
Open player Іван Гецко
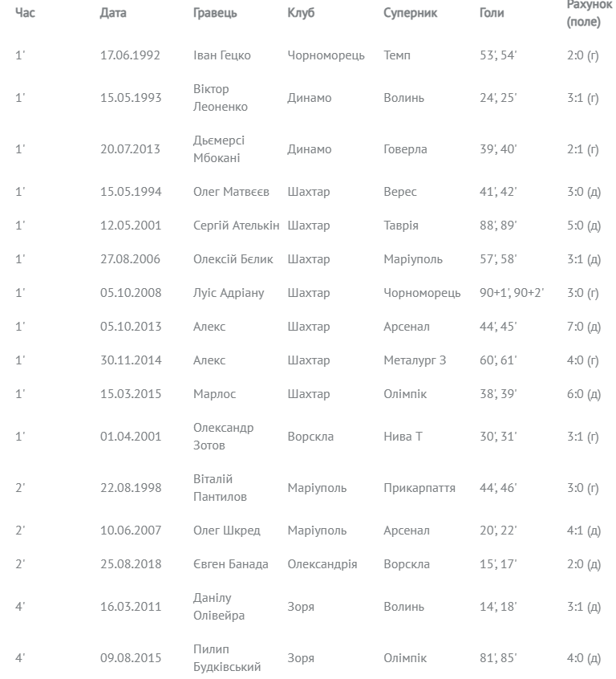222,55
